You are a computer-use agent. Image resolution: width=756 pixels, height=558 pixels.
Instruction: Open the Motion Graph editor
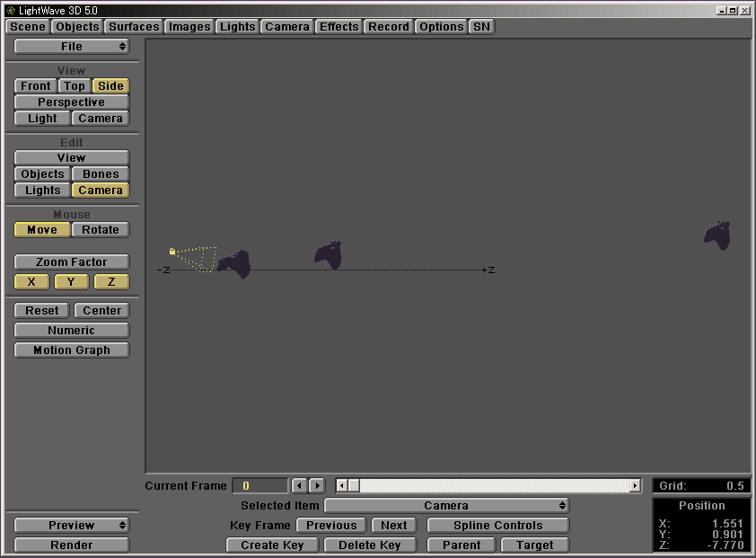(x=71, y=350)
